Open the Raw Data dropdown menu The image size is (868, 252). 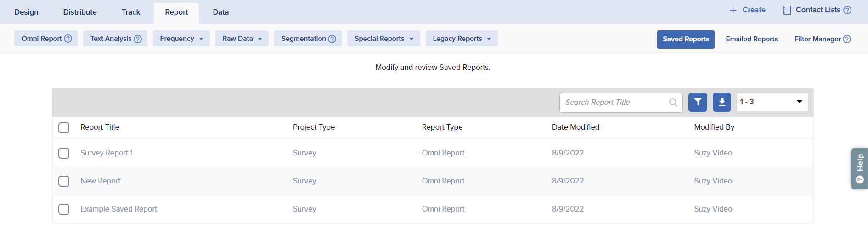coord(242,39)
